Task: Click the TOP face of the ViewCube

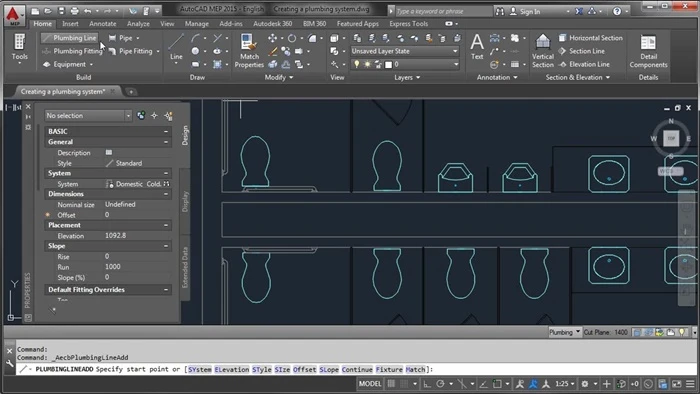Action: [x=671, y=138]
